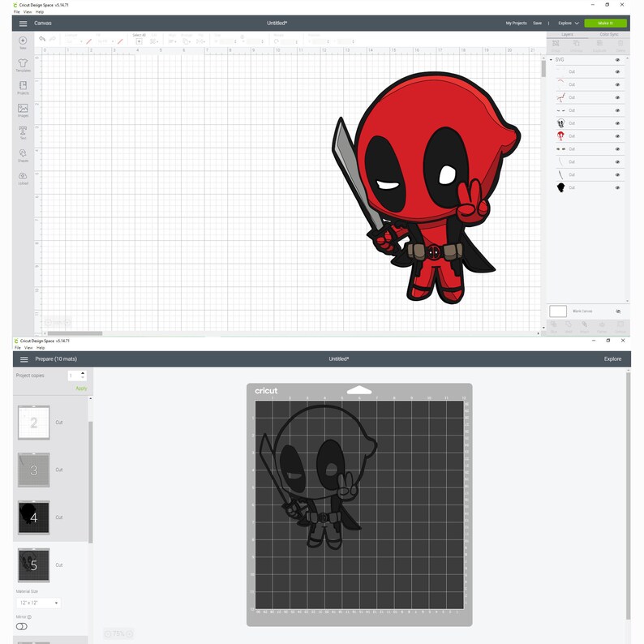Image resolution: width=644 pixels, height=644 pixels.
Task: Click the Edit scissors icon in edit toolbar
Action: [x=153, y=41]
